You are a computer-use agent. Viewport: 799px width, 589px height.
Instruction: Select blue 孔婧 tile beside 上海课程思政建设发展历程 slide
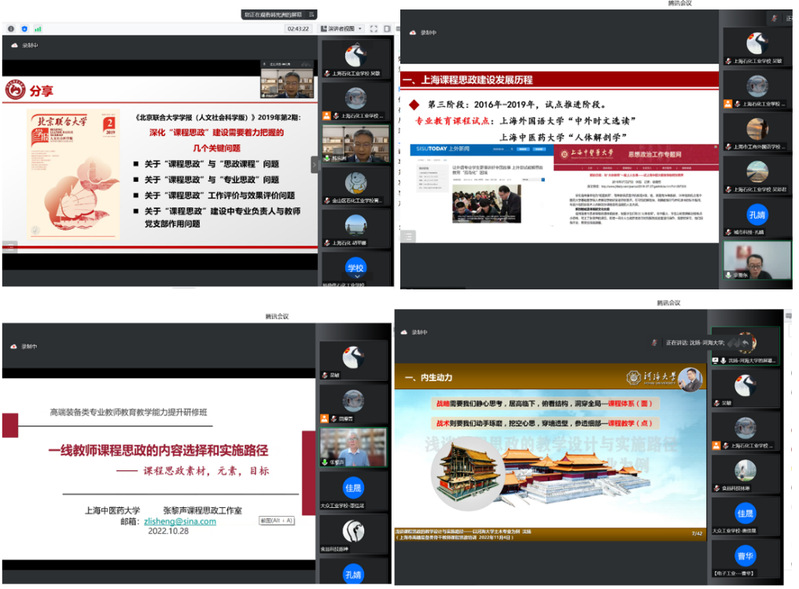coord(757,215)
